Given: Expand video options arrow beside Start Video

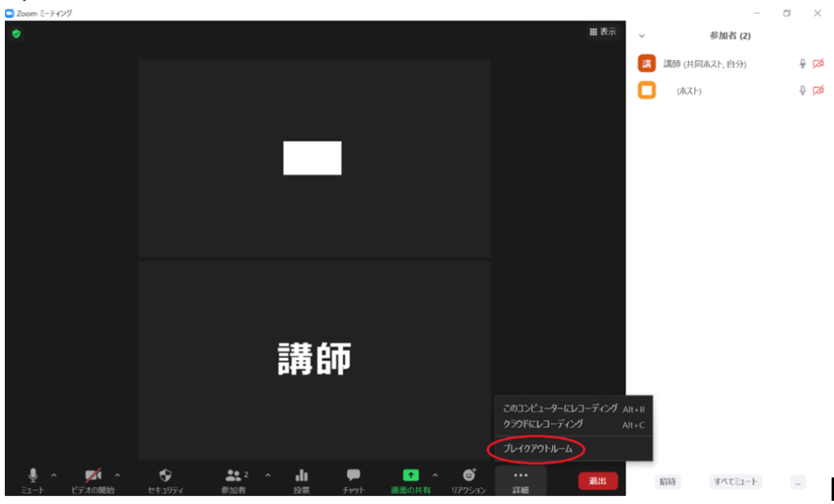Looking at the screenshot, I should [117, 475].
